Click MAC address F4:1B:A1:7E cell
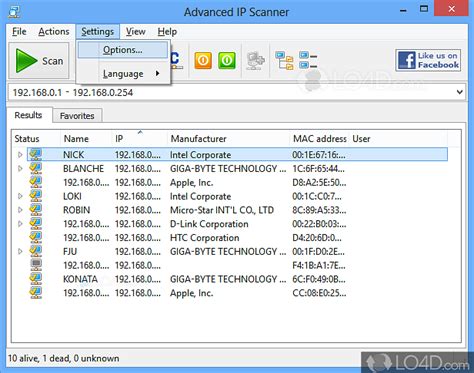474x373 pixels. [x=319, y=266]
